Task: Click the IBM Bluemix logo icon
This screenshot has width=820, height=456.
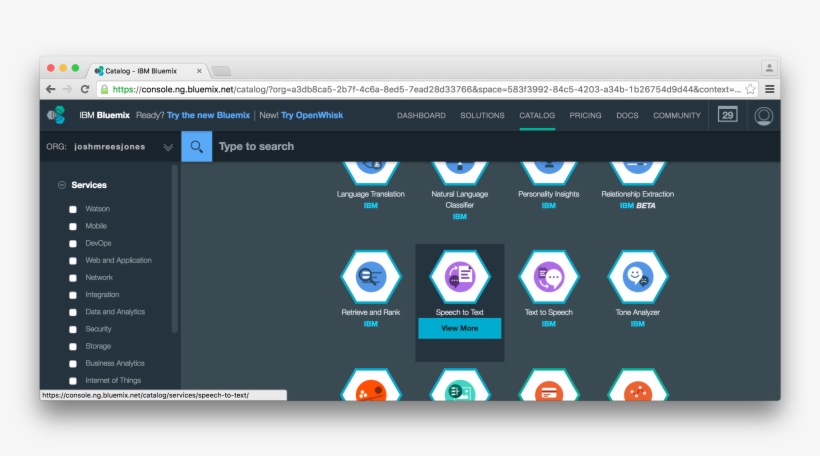Action: (x=56, y=115)
